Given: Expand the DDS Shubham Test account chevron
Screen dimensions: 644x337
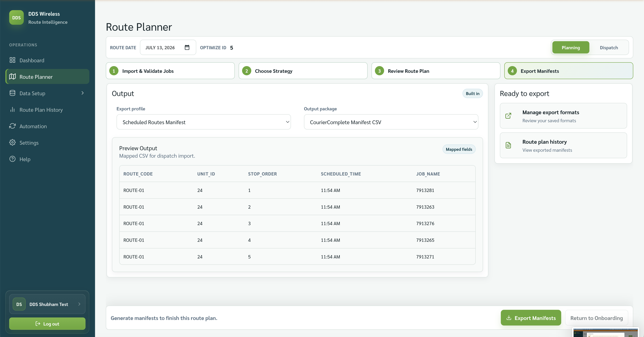Looking at the screenshot, I should 79,304.
